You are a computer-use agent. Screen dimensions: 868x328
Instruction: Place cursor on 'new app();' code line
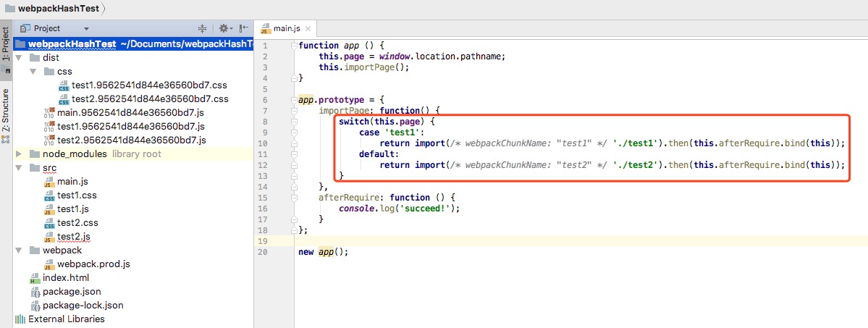(324, 251)
